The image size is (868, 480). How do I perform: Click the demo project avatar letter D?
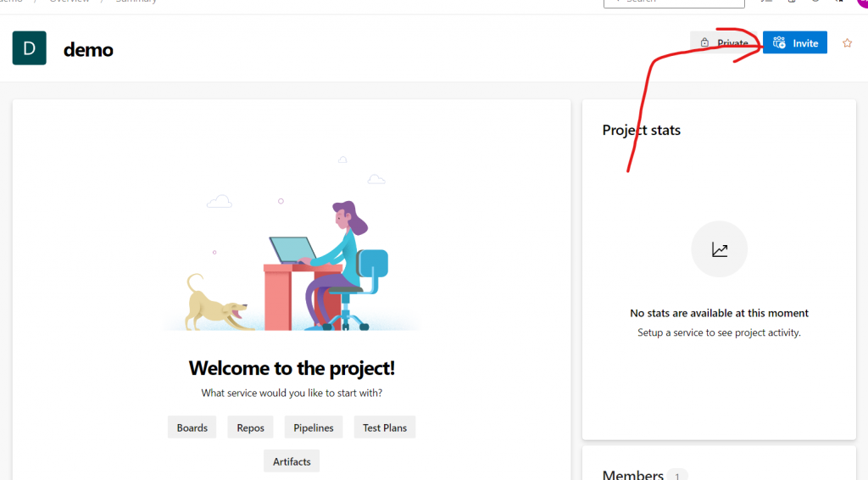click(30, 48)
